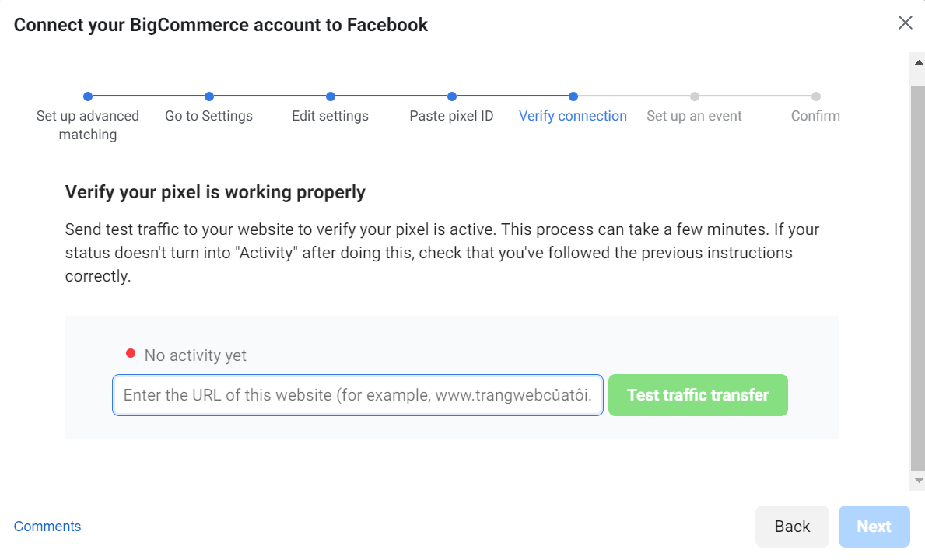Select the Go to Settings step label
The image size is (925, 560).
(x=208, y=116)
